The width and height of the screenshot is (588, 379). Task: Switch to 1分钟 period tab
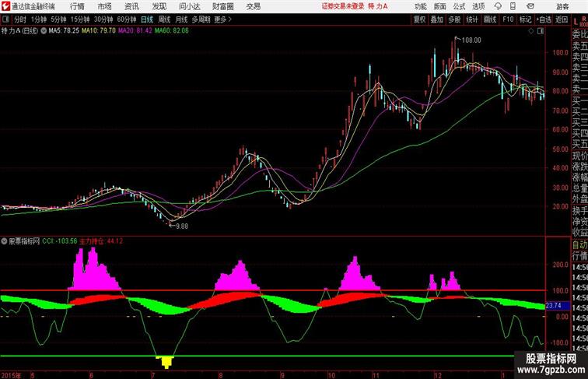[38, 19]
